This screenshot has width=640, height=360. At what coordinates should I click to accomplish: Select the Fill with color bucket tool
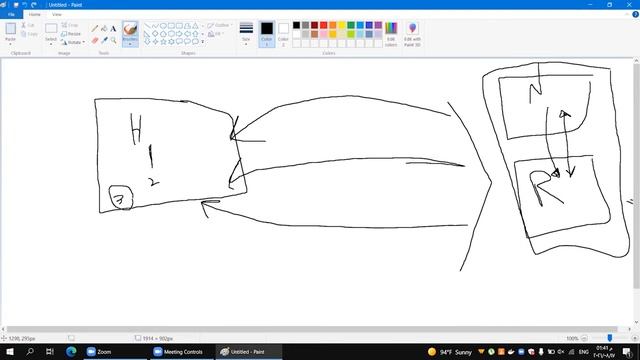click(104, 28)
